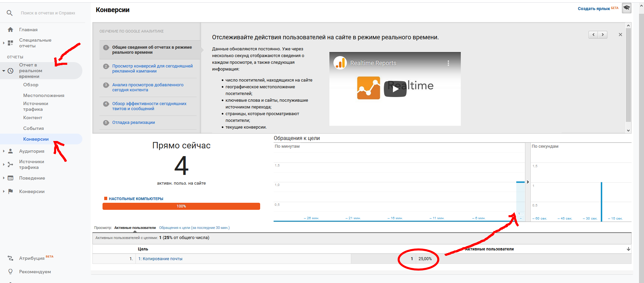Open goal Копирование почты link
This screenshot has width=644, height=283.
[160, 259]
